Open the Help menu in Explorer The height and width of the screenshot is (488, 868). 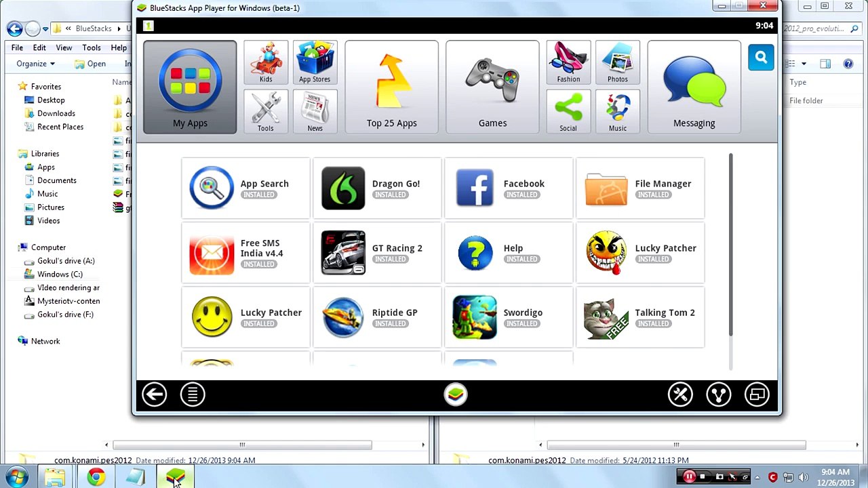click(119, 47)
